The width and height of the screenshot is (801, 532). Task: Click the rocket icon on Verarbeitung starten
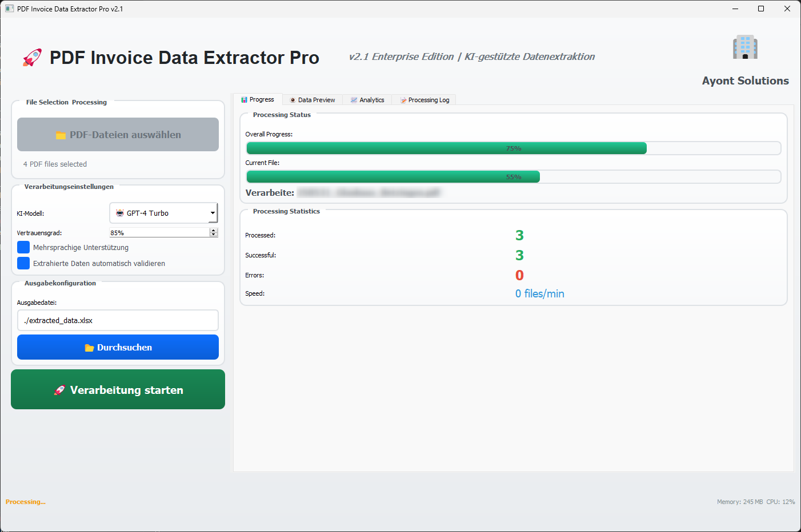(x=59, y=390)
